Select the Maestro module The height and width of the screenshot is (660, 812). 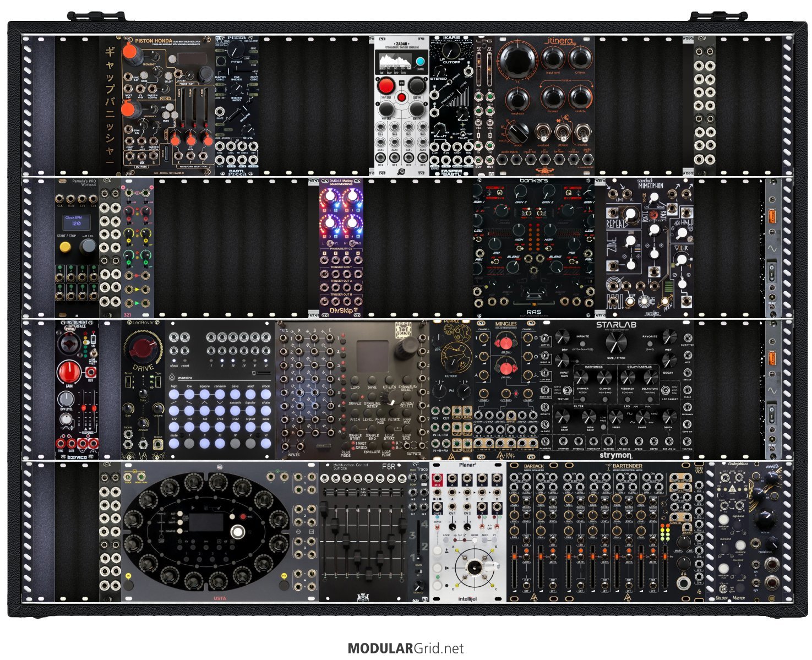click(220, 389)
